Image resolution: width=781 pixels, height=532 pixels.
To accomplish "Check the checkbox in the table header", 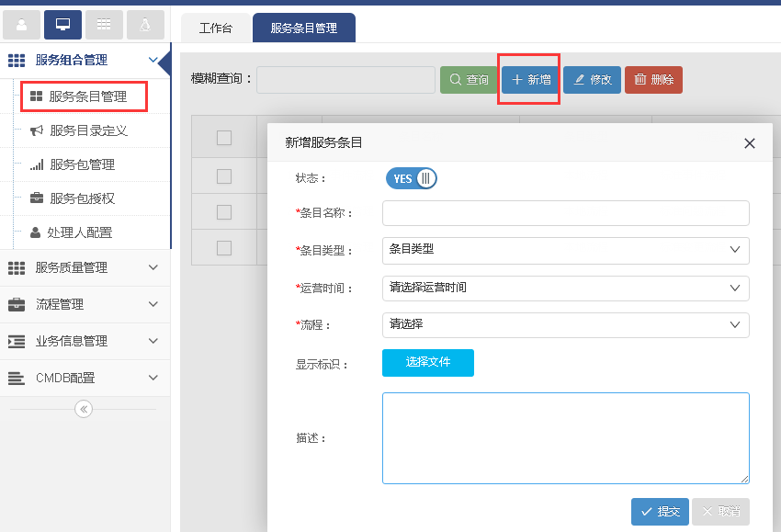I will [223, 137].
